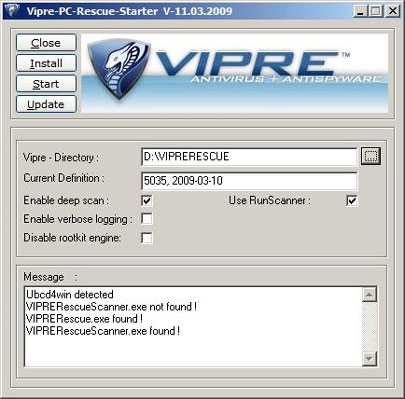The height and width of the screenshot is (399, 405).
Task: Minimize the Vipre-PC-Rescue-Starter window
Action: tap(360, 11)
